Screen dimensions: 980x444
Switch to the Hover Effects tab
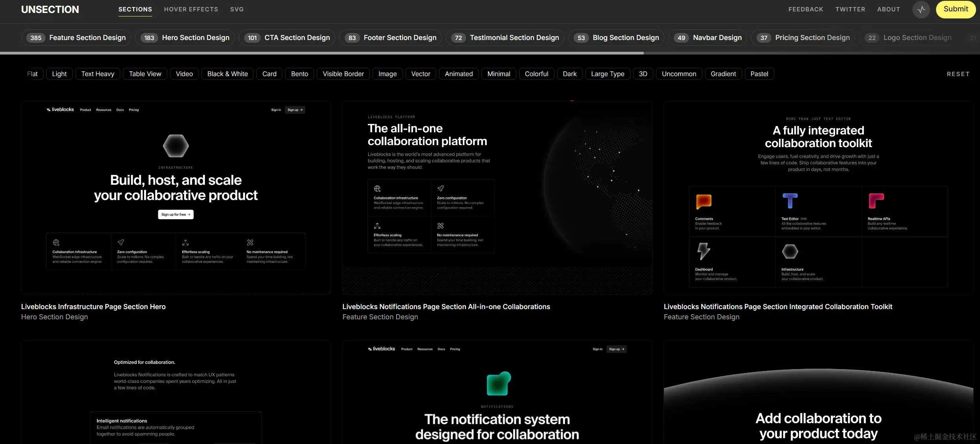point(191,9)
